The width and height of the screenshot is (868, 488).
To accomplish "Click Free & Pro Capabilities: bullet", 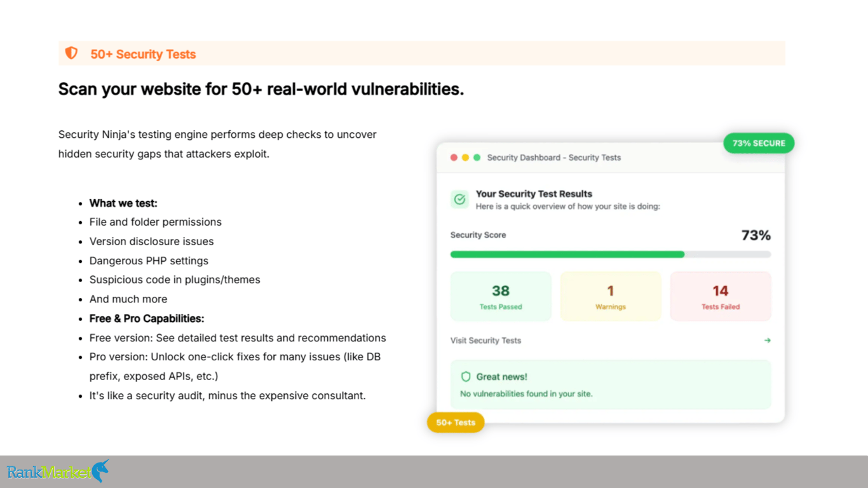I will [x=147, y=318].
